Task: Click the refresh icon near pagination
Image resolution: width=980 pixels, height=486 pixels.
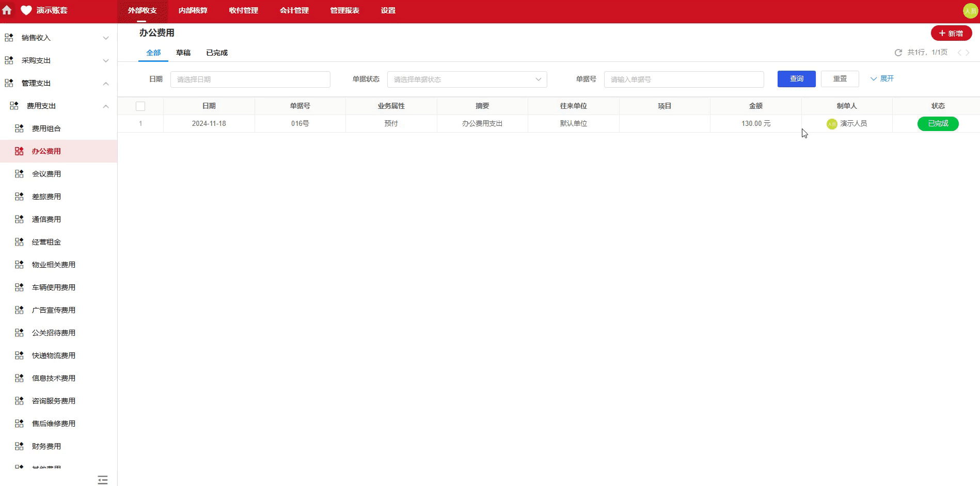Action: (x=898, y=52)
